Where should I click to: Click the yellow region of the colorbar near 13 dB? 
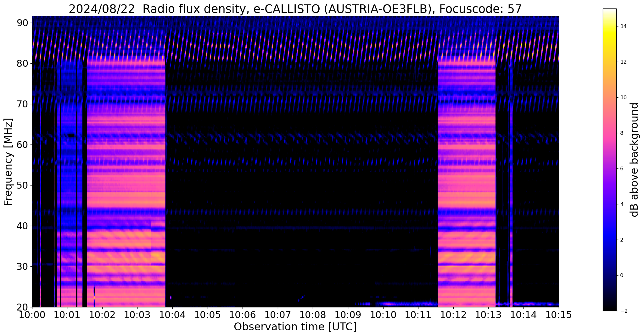click(609, 44)
